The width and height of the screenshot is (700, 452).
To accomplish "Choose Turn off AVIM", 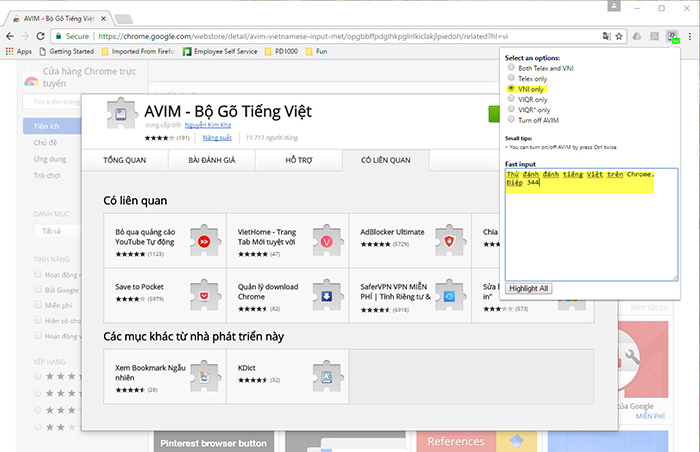I will point(511,119).
